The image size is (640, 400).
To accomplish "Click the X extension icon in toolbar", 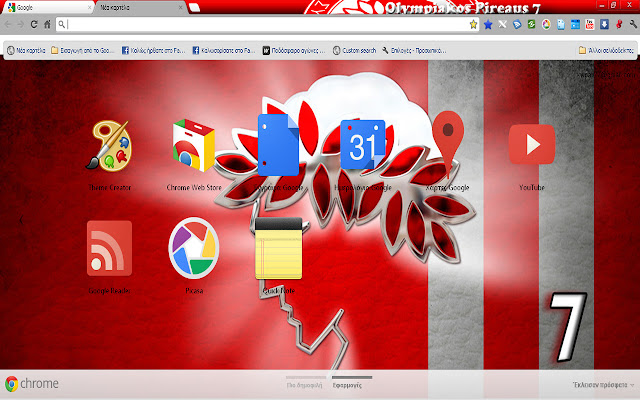I will pyautogui.click(x=502, y=24).
